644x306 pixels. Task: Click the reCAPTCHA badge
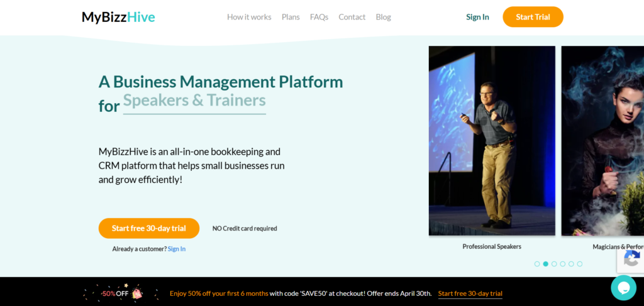tap(631, 259)
